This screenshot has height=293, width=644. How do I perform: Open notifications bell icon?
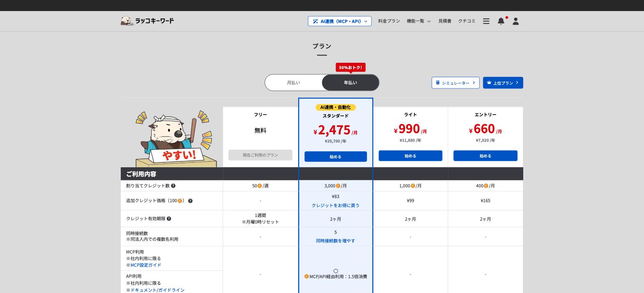[x=501, y=21]
